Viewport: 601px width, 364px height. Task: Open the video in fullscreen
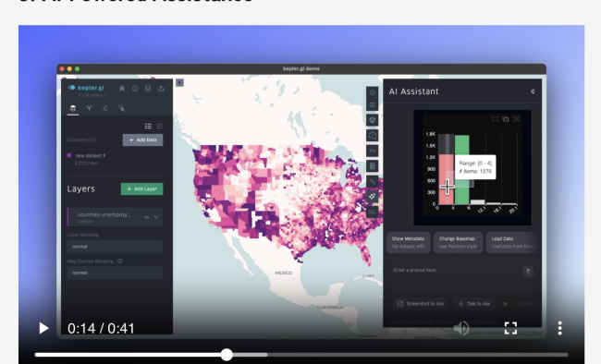click(510, 328)
